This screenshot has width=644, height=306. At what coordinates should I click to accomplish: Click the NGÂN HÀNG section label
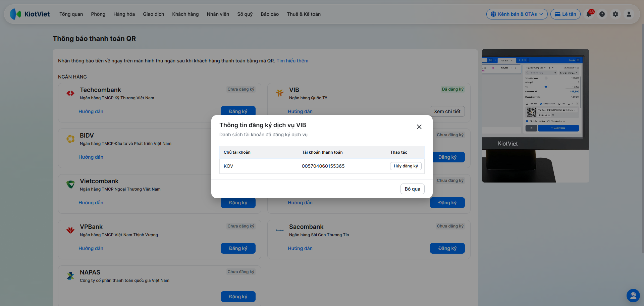tap(72, 77)
